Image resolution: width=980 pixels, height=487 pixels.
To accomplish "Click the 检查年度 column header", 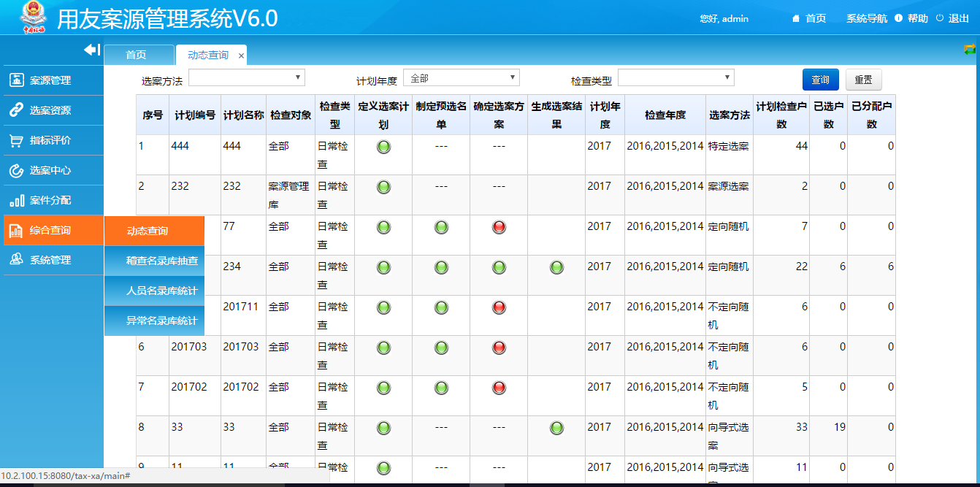I will tap(665, 115).
